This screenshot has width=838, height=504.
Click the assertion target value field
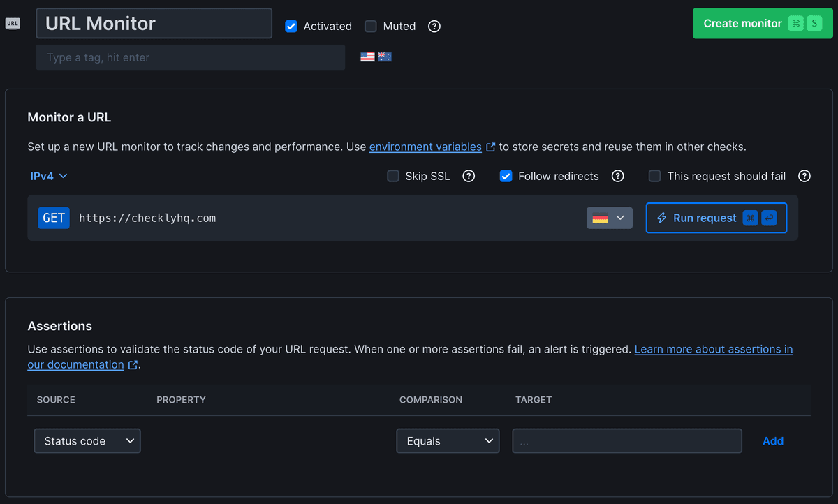click(626, 440)
